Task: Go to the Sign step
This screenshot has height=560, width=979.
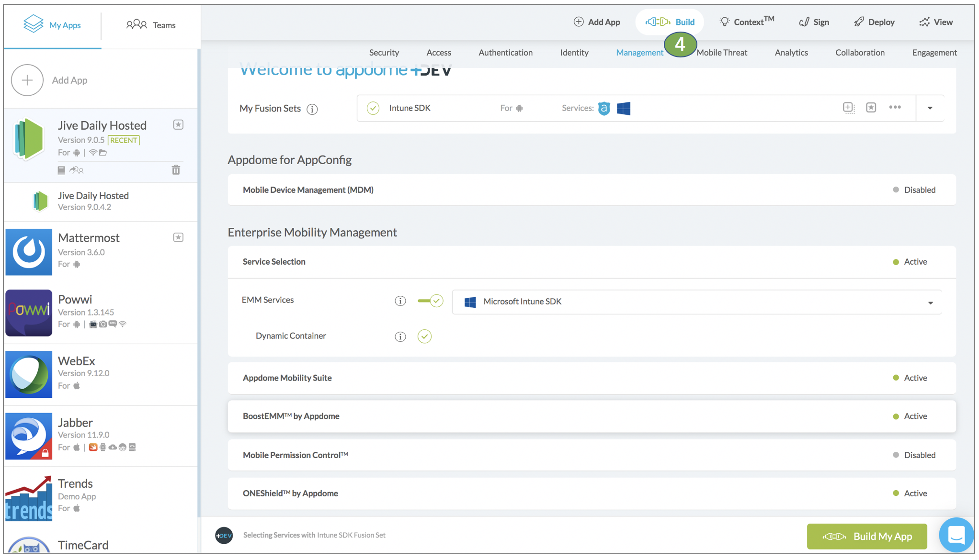Action: [x=814, y=22]
